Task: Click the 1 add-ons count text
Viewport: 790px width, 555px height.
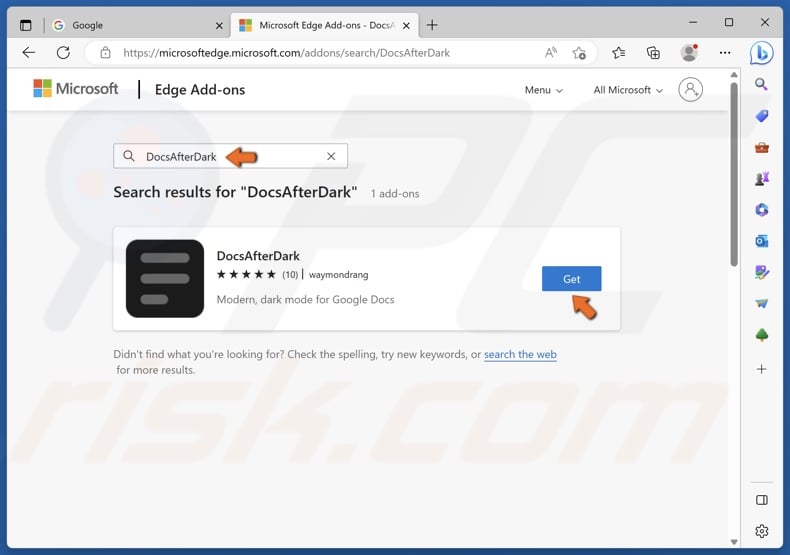Action: (x=395, y=194)
